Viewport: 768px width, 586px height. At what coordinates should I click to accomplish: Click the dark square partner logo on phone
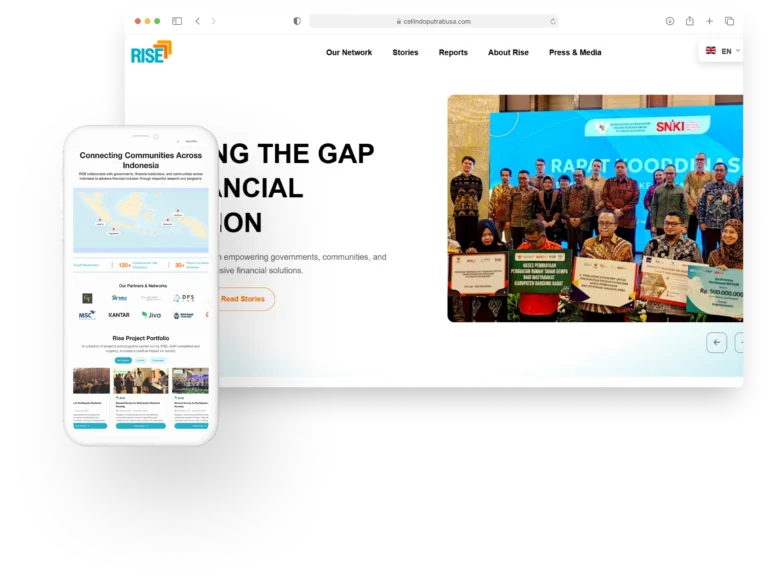click(87, 298)
